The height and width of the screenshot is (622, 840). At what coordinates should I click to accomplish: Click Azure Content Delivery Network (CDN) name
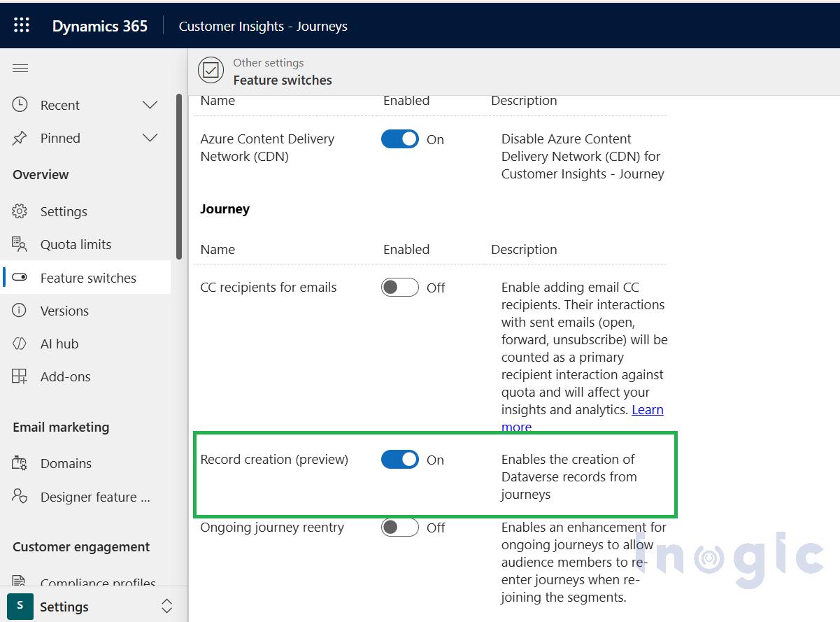pos(267,148)
